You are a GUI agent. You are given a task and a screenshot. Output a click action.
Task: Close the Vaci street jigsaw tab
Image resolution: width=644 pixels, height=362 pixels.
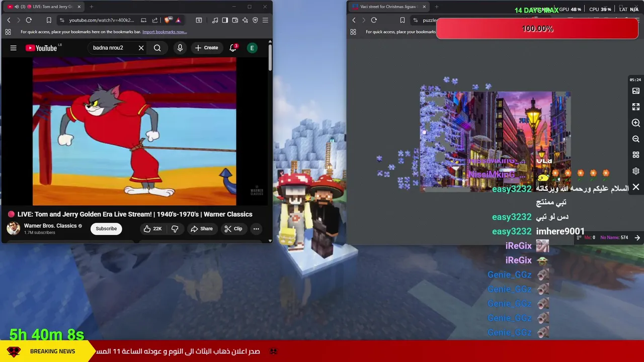pyautogui.click(x=424, y=7)
